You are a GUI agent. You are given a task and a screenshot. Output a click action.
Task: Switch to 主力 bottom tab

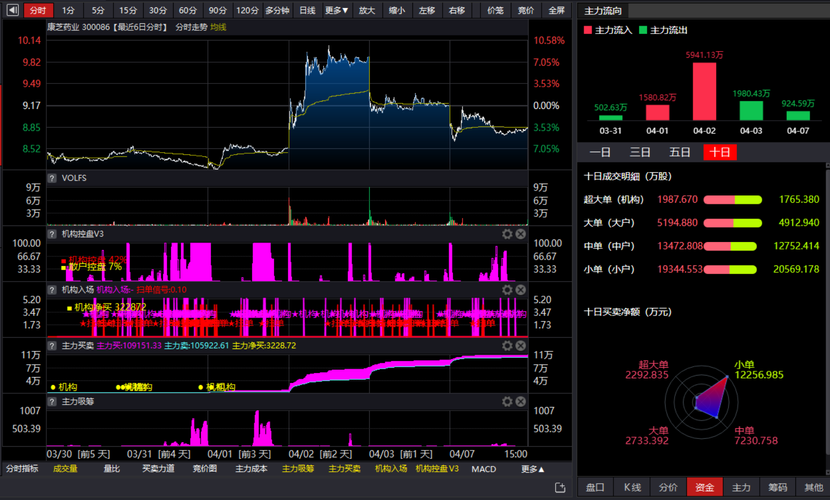point(741,487)
